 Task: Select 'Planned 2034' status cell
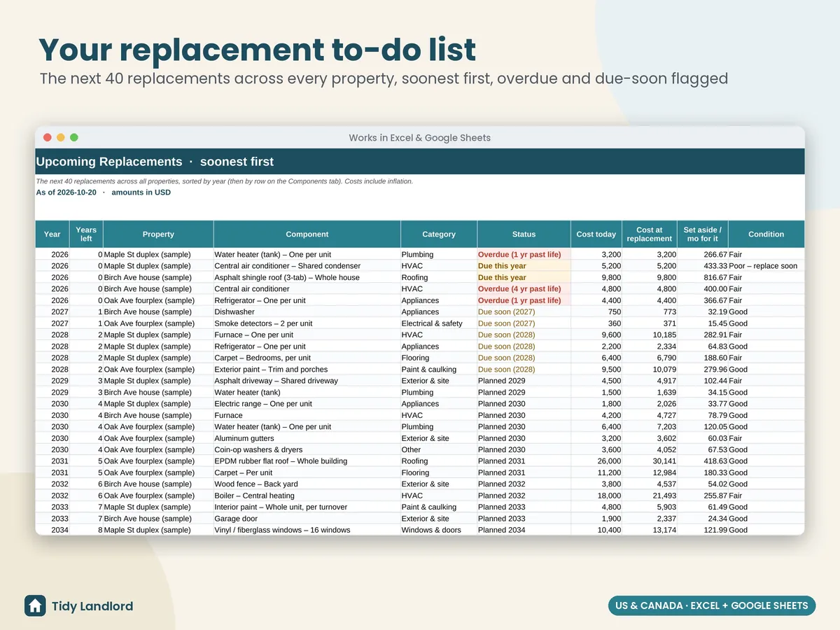click(524, 530)
